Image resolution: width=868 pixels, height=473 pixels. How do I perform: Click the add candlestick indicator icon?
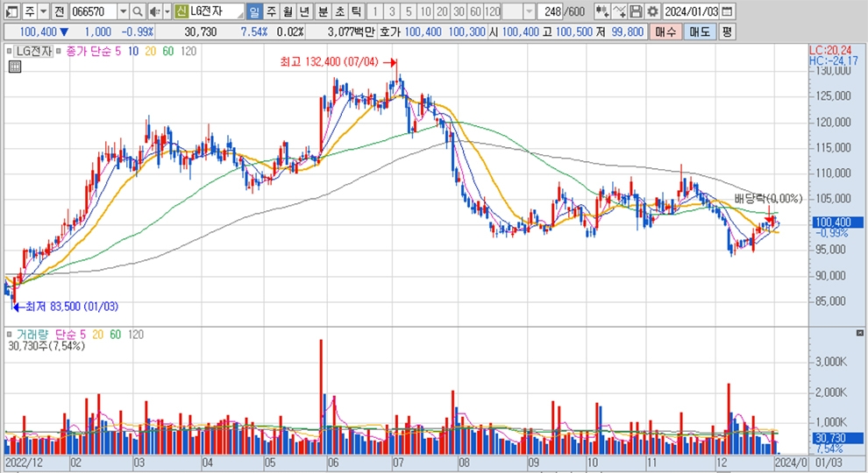point(601,11)
